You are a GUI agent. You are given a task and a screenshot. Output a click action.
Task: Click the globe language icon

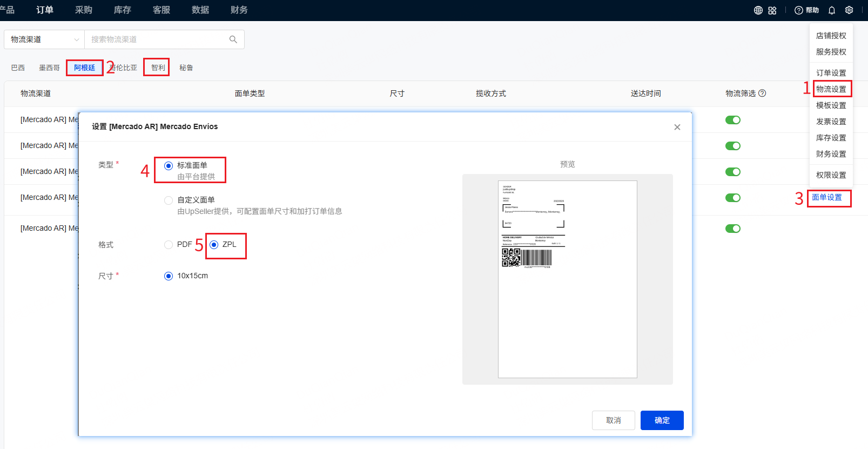(x=758, y=10)
